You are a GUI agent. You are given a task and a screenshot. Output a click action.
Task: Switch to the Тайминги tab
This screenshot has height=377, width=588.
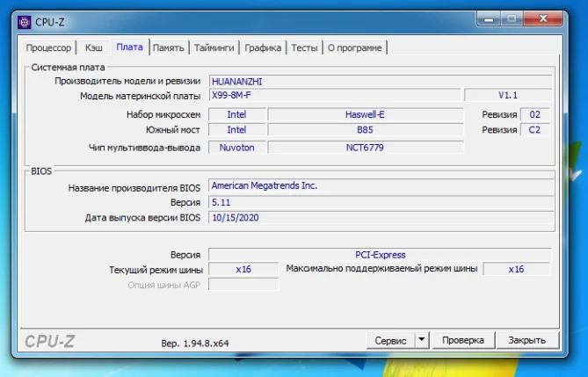point(214,47)
